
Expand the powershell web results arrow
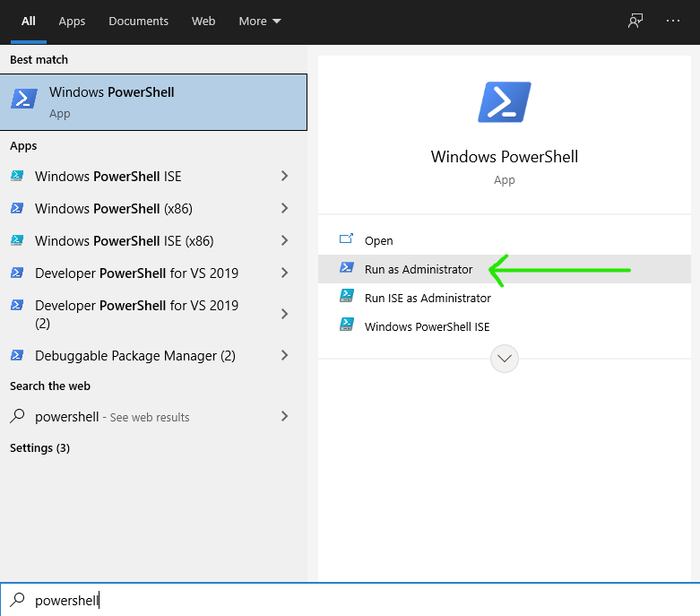click(x=284, y=416)
